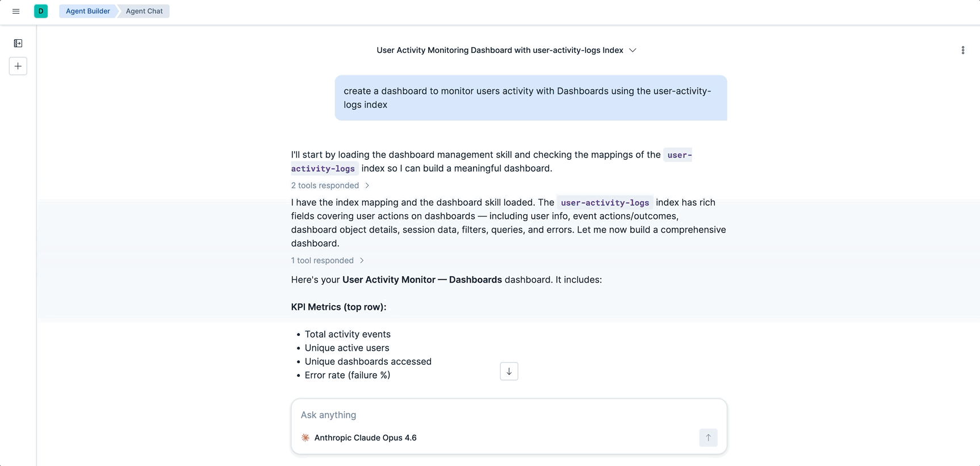Expand the conversation title dropdown chevron
This screenshot has width=980, height=466.
pyautogui.click(x=633, y=51)
